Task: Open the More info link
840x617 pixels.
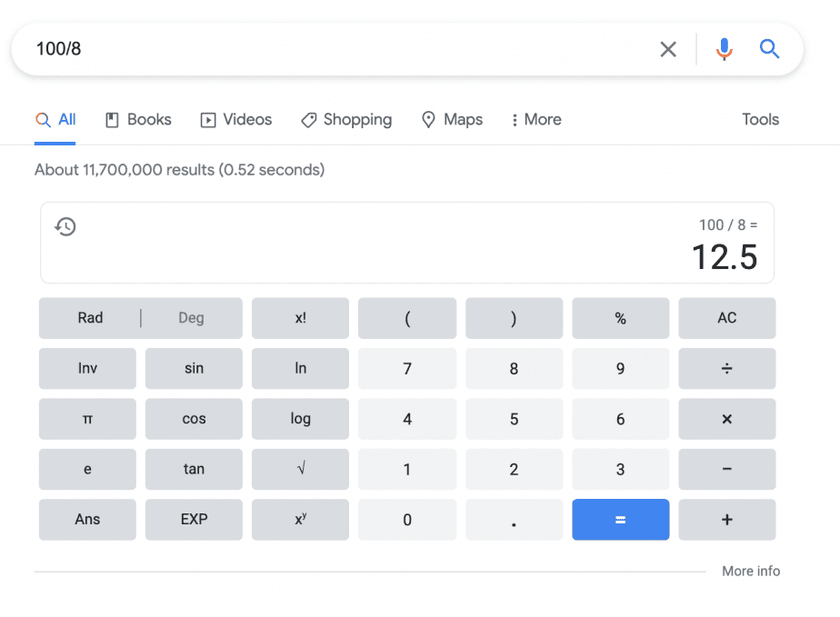Action: (x=751, y=571)
